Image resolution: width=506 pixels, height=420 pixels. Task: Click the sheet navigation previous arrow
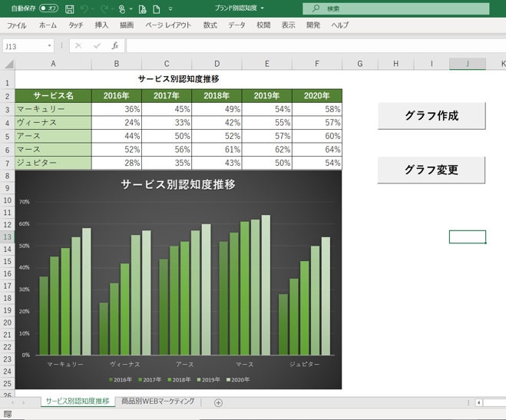pos(12,402)
